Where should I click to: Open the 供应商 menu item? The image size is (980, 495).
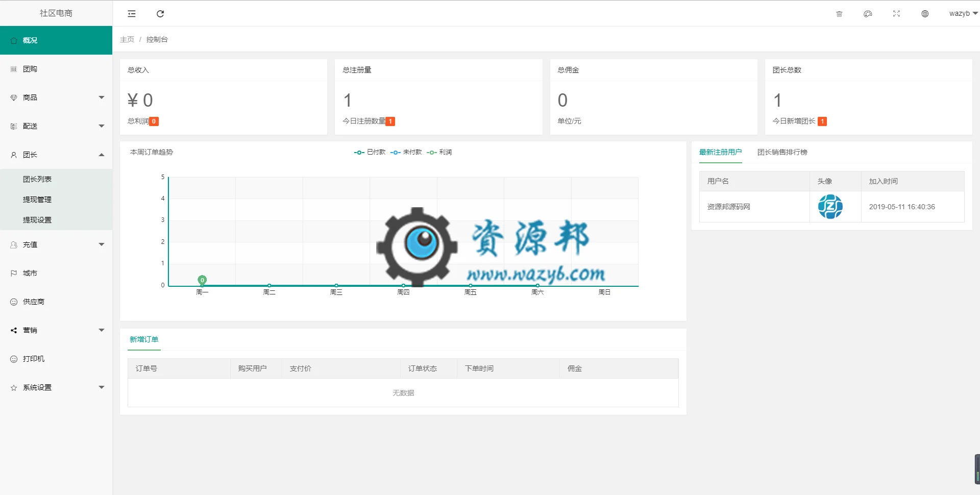pyautogui.click(x=56, y=302)
